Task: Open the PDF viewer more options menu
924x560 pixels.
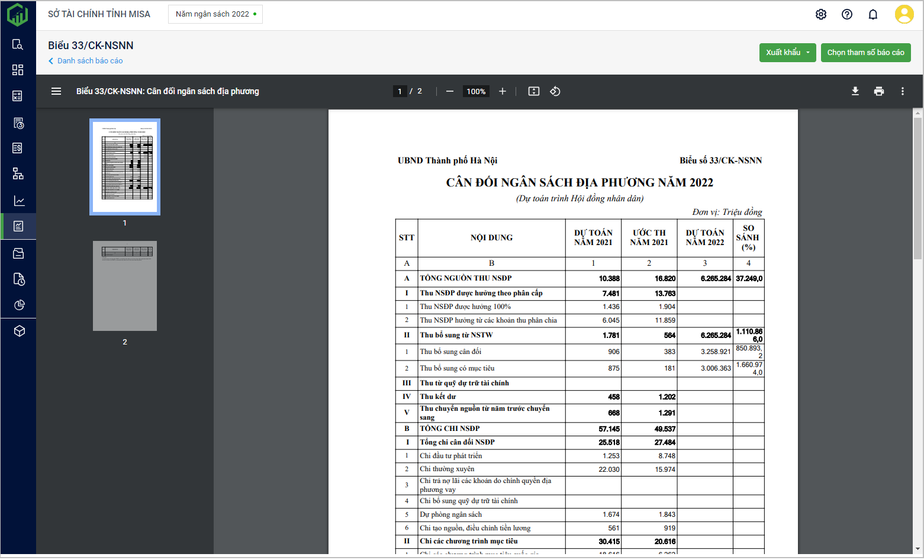Action: 902,91
